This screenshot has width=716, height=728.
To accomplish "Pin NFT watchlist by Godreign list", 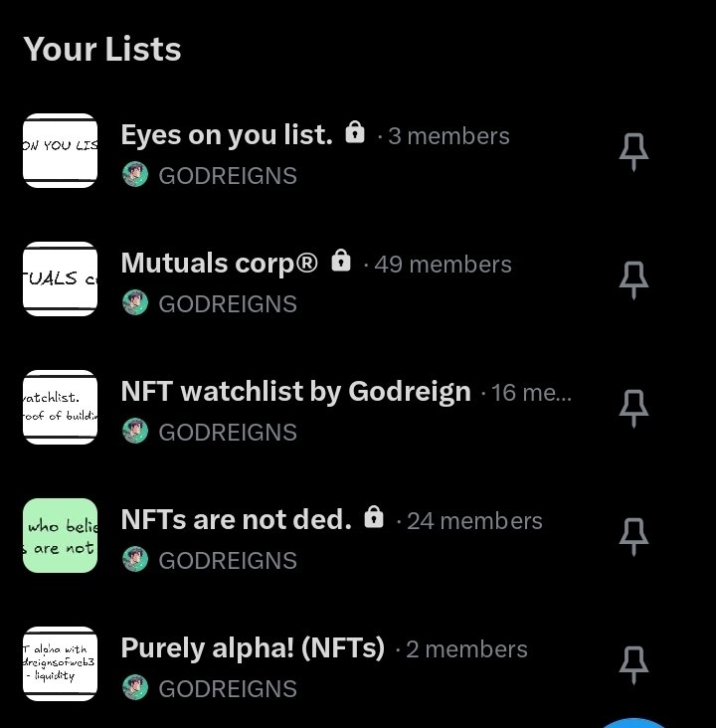I will pos(633,409).
